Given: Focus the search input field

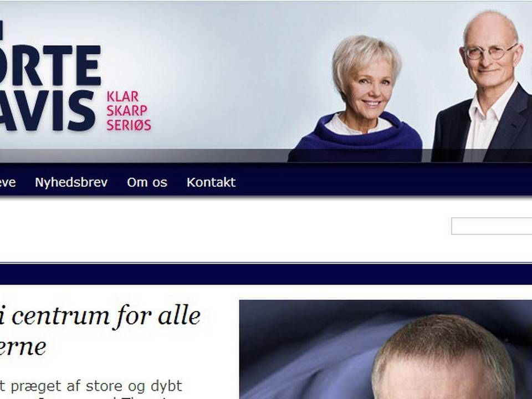Looking at the screenshot, I should click(x=492, y=226).
